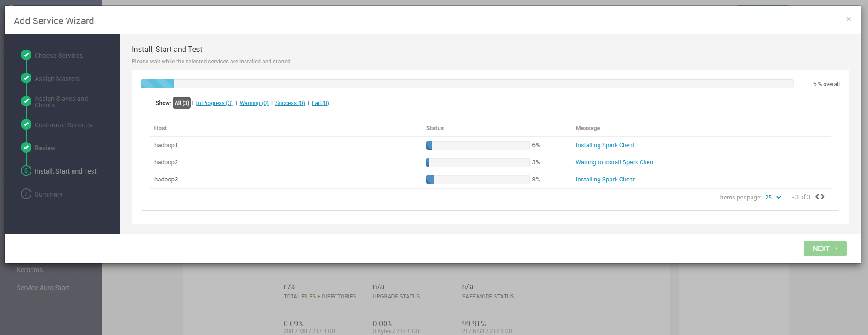
Task: Click the NEXT button
Action: [x=825, y=248]
